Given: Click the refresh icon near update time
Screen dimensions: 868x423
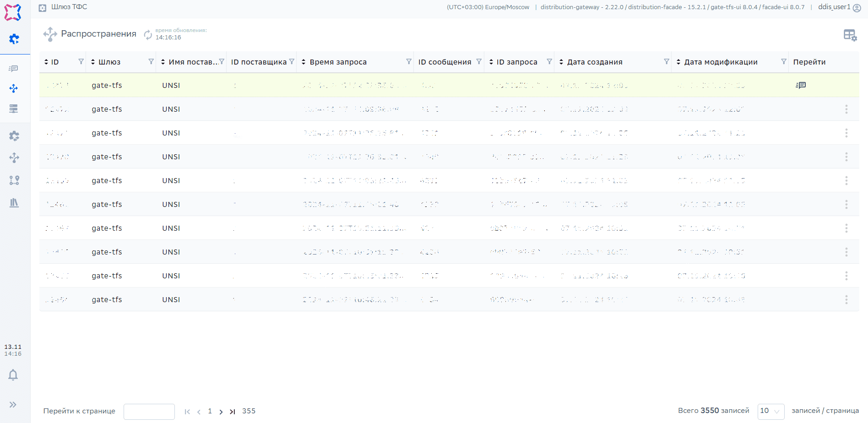Looking at the screenshot, I should 148,35.
